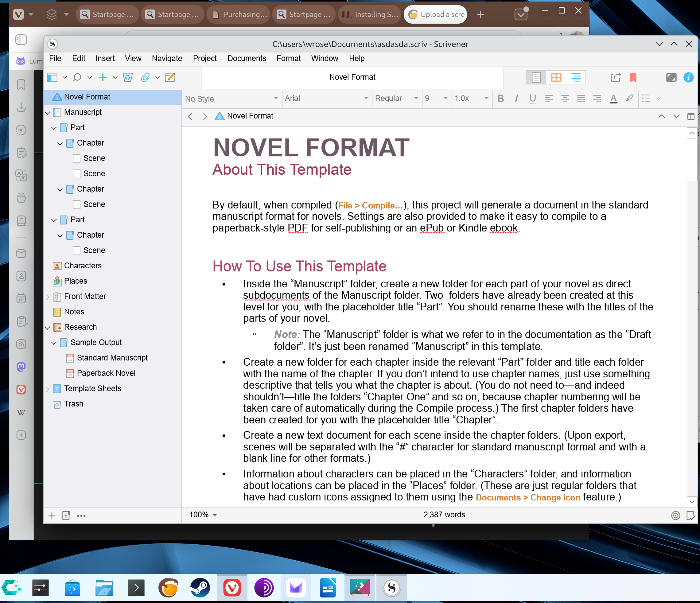Switch to corkboard view mode
Screen dimensions: 700x603
point(556,77)
